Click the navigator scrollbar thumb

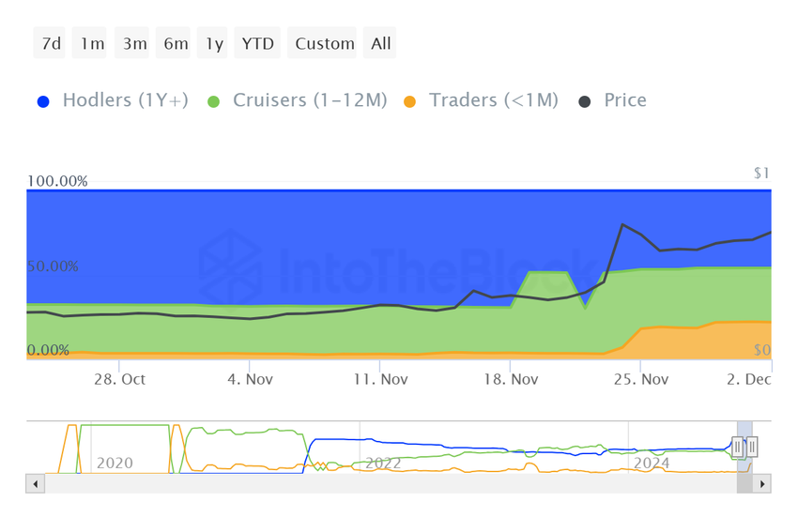(x=745, y=484)
